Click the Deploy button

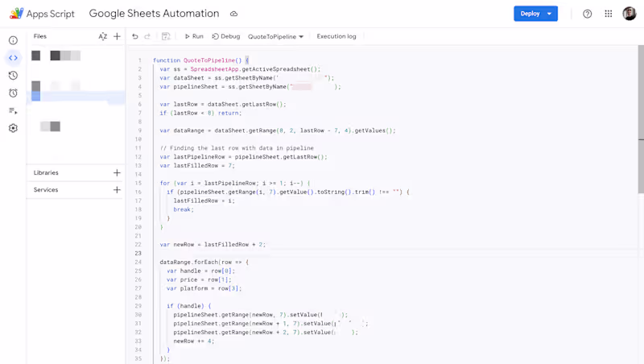point(530,14)
